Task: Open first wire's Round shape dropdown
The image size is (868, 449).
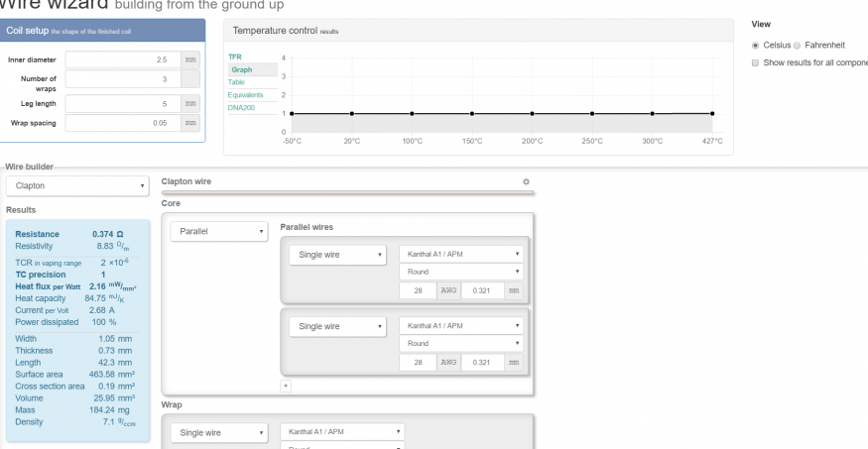Action: pyautogui.click(x=461, y=272)
